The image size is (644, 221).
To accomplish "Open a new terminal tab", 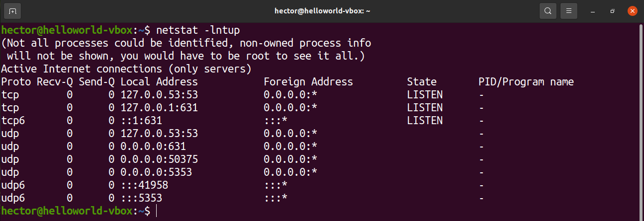I will 12,11.
